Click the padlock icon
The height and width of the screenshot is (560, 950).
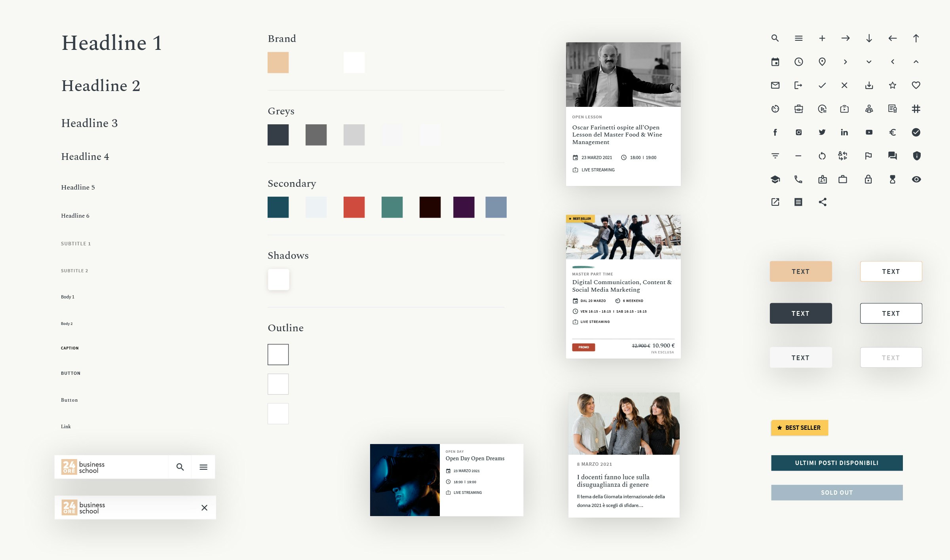pyautogui.click(x=868, y=179)
